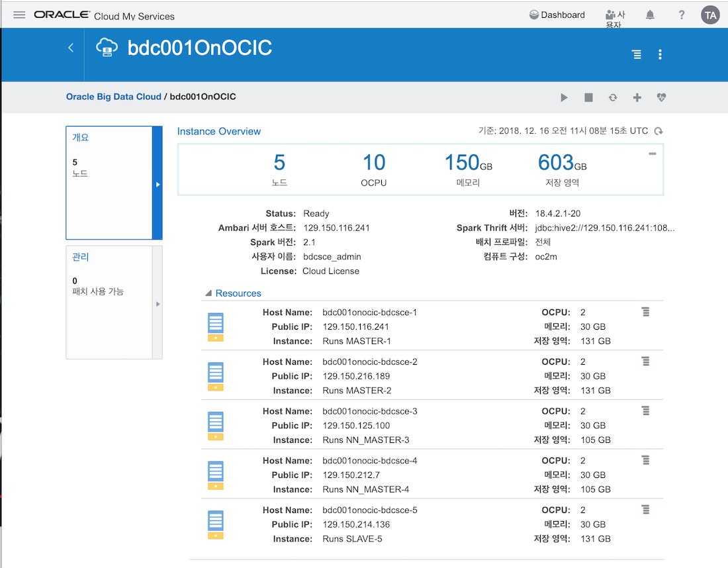Click the compute shape value oc2m
Image resolution: width=728 pixels, height=568 pixels.
tap(546, 257)
